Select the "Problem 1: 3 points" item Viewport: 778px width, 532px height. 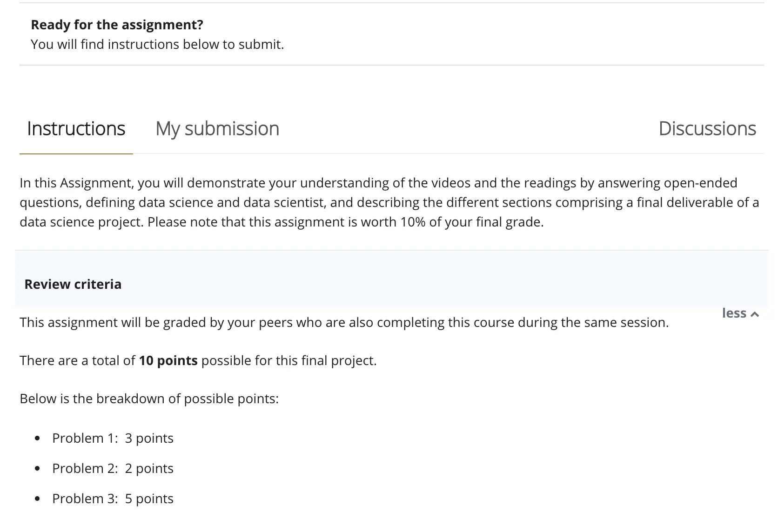[x=113, y=438]
